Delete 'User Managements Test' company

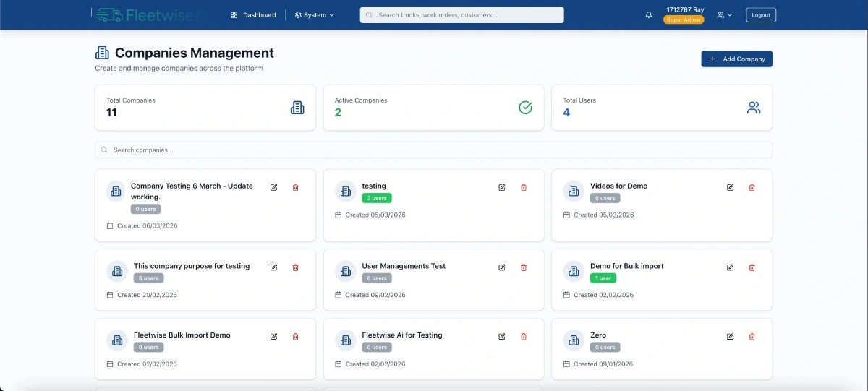(524, 267)
